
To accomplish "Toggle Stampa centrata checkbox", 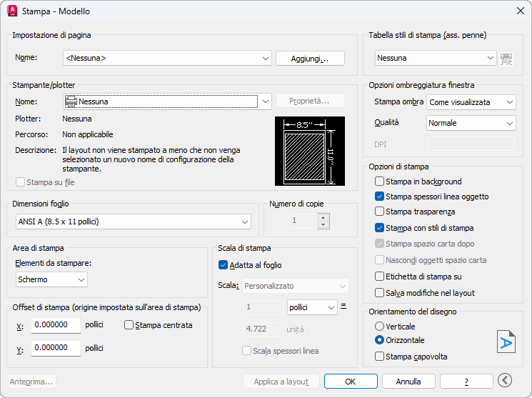I will click(129, 325).
